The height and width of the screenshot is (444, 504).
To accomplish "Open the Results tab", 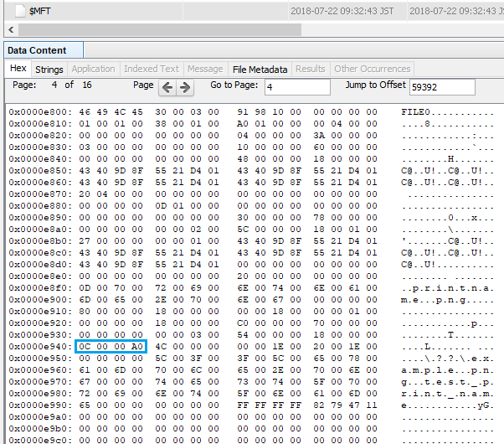I will (311, 70).
